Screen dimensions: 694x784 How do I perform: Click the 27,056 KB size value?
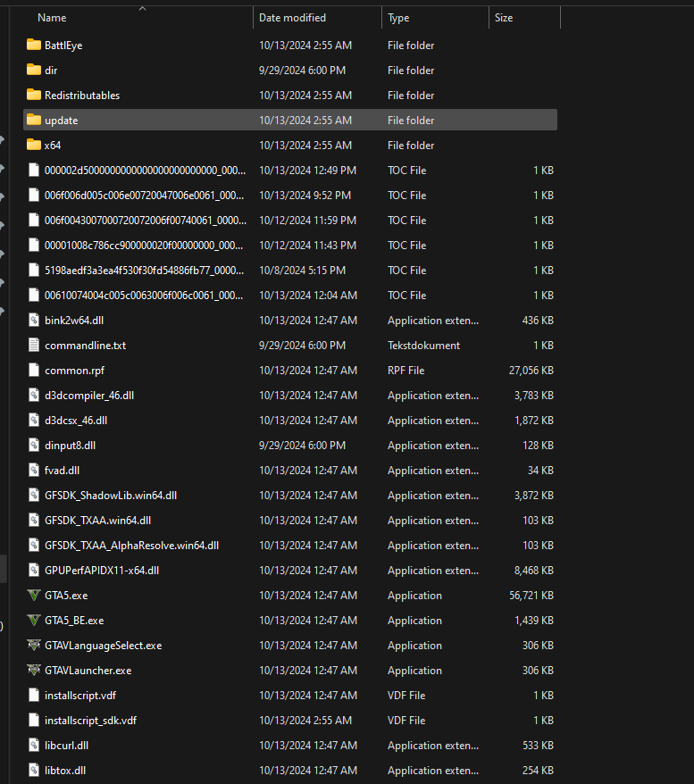click(x=531, y=371)
